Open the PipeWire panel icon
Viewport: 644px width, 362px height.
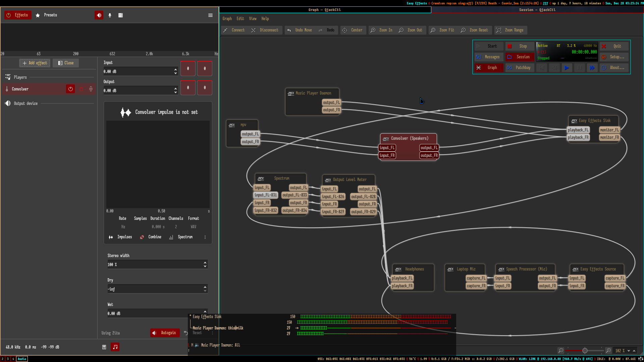(120, 15)
